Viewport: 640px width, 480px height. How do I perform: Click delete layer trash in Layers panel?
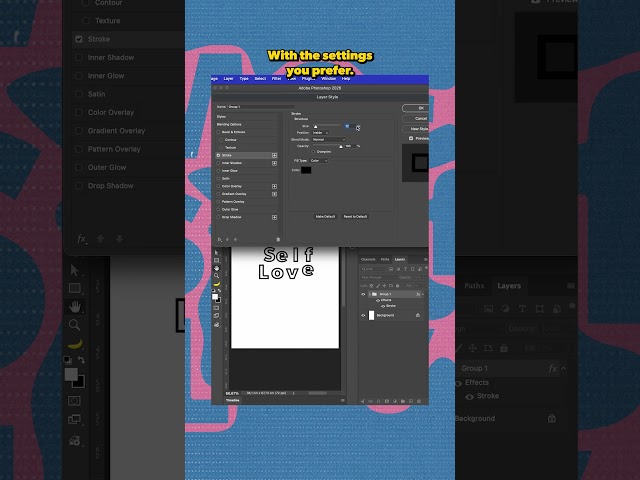click(418, 401)
